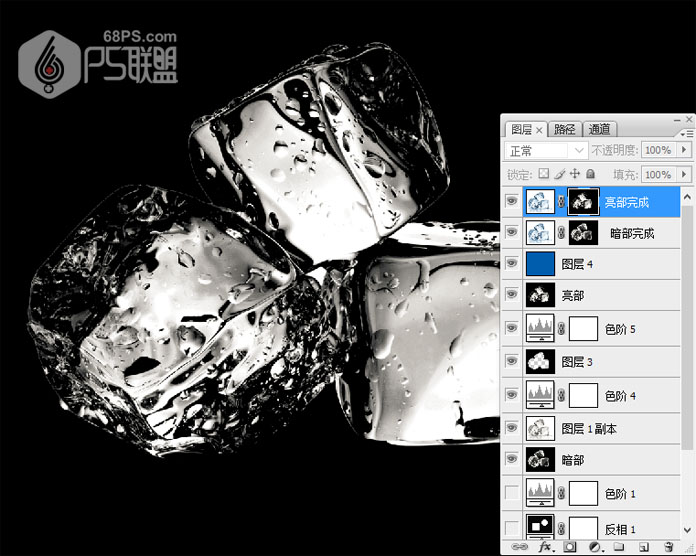This screenshot has height=556, width=696.
Task: Click the chain link on 色阶 1 layer
Action: 561,493
